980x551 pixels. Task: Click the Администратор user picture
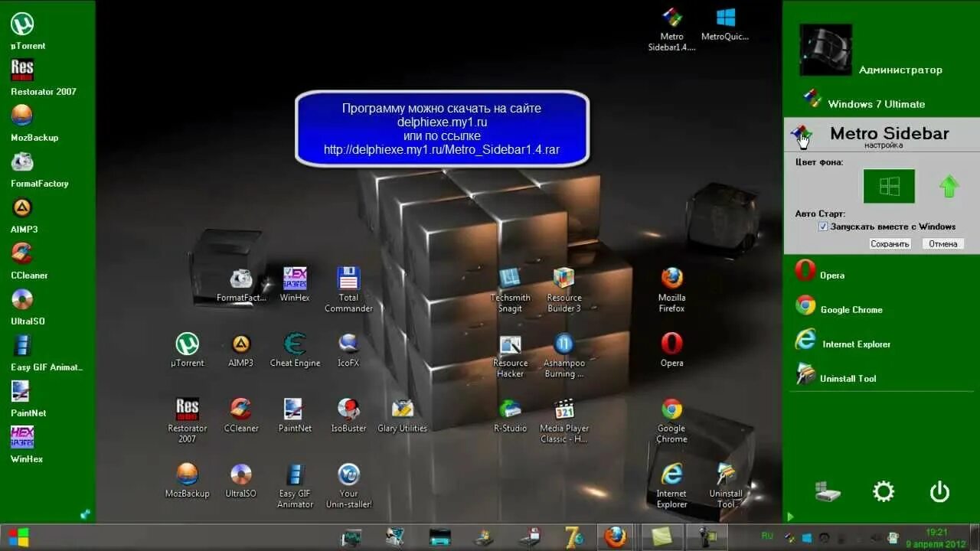pyautogui.click(x=825, y=50)
